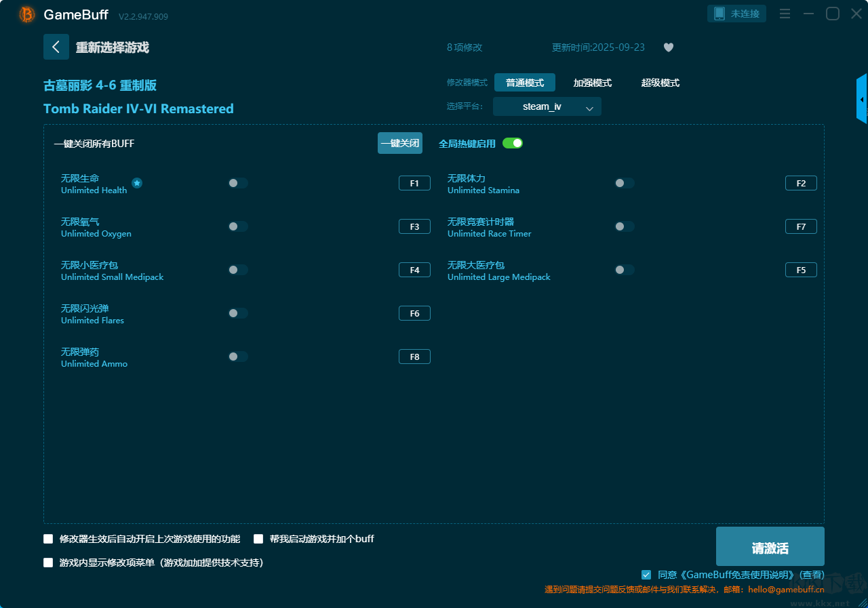This screenshot has width=868, height=608.
Task: Go back using the arrow button
Action: point(56,47)
